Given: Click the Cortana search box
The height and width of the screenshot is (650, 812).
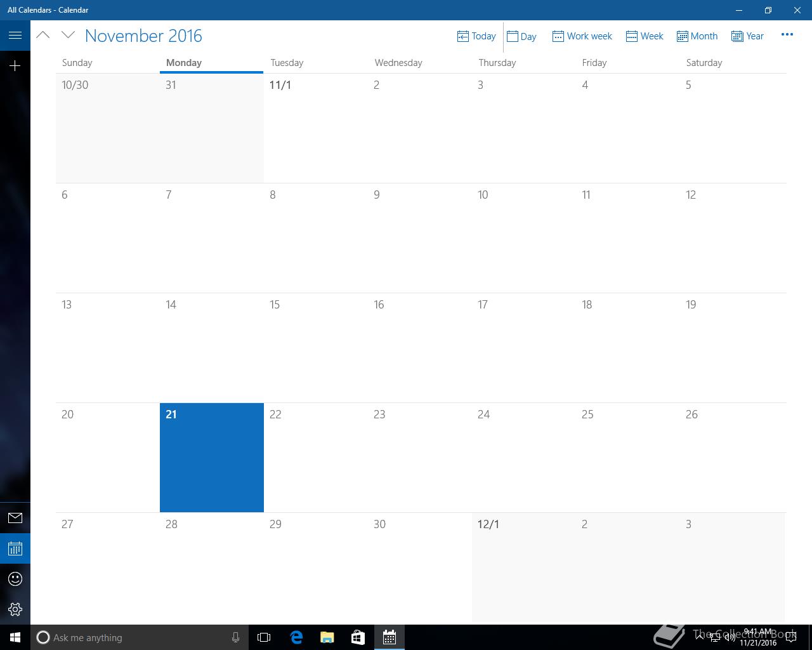Looking at the screenshot, I should click(x=139, y=637).
